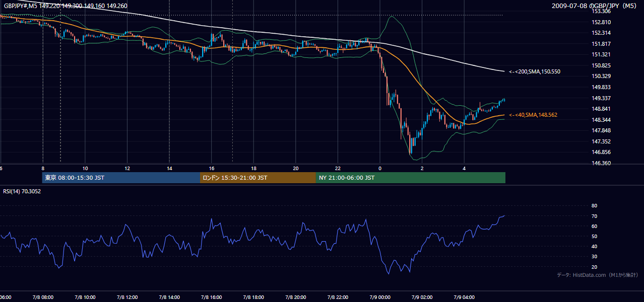Image resolution: width=644 pixels, height=302 pixels.
Task: Click price axis value 150.825
Action: pos(602,65)
